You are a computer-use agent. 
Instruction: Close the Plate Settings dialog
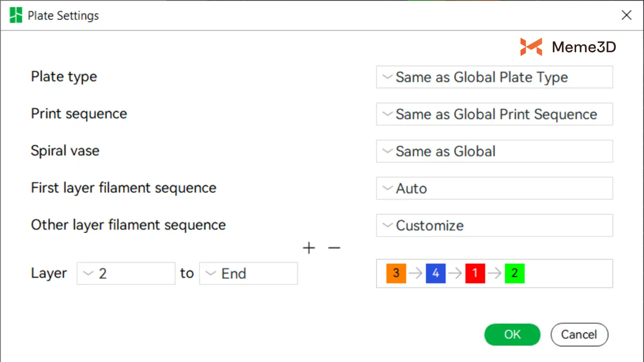point(626,15)
